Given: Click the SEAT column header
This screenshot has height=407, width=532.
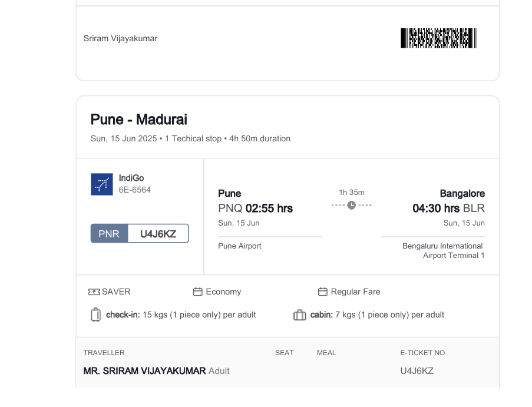Looking at the screenshot, I should tap(285, 353).
